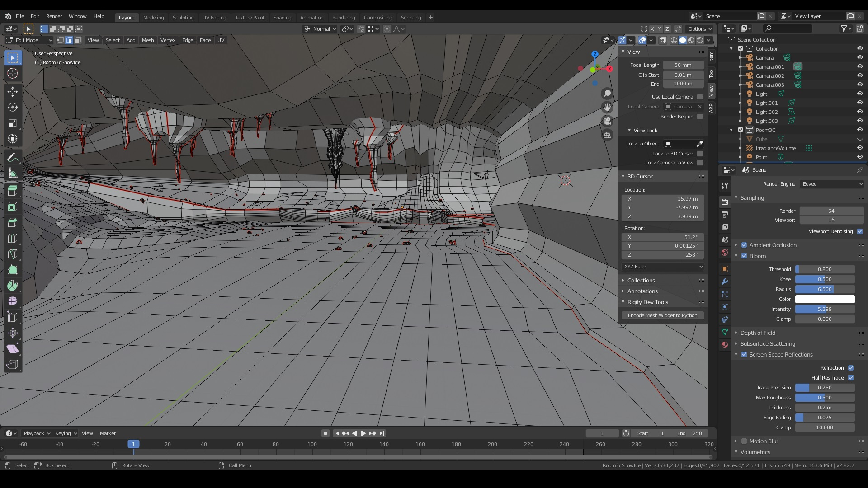The height and width of the screenshot is (488, 868).
Task: Enable Use Local Camera checkbox
Action: (700, 97)
